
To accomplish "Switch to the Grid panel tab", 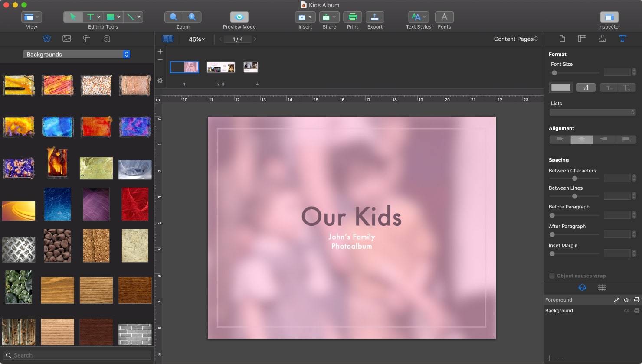I will pyautogui.click(x=602, y=287).
